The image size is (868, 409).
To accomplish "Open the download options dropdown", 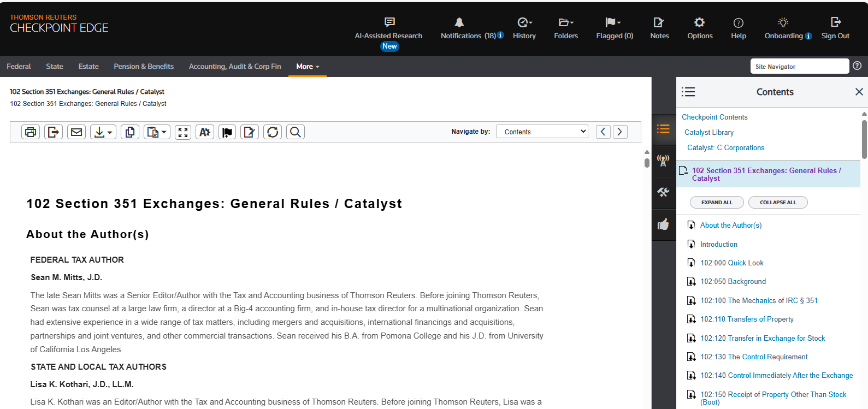I will click(103, 132).
